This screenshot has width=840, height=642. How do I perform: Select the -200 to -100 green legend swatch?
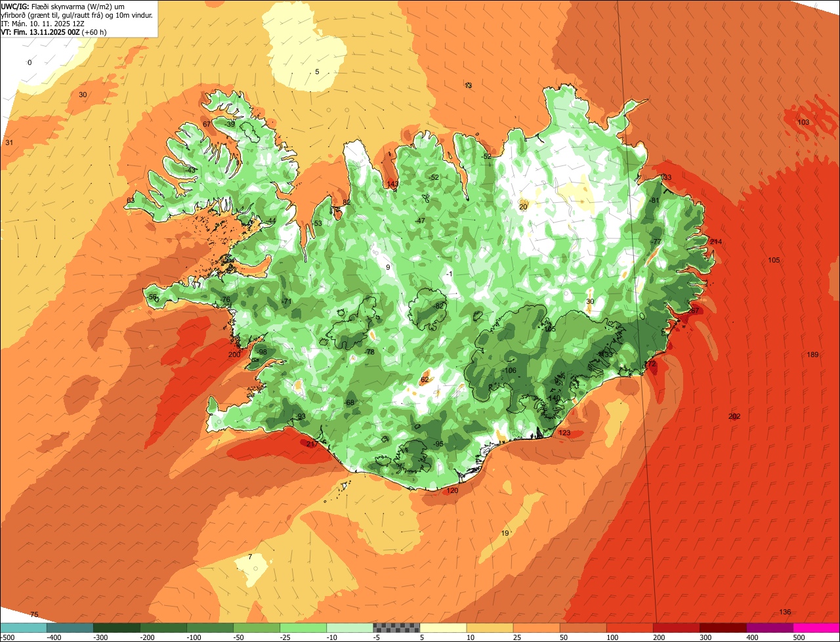tap(163, 628)
